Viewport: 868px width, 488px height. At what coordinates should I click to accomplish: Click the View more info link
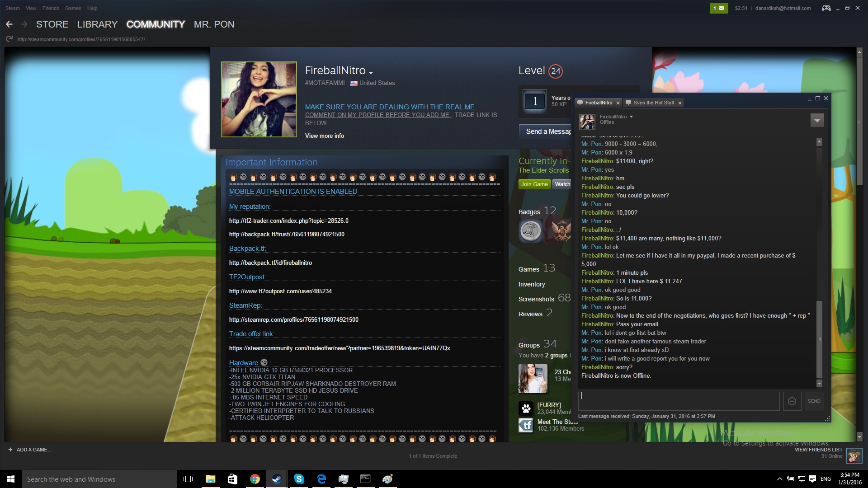pyautogui.click(x=324, y=136)
